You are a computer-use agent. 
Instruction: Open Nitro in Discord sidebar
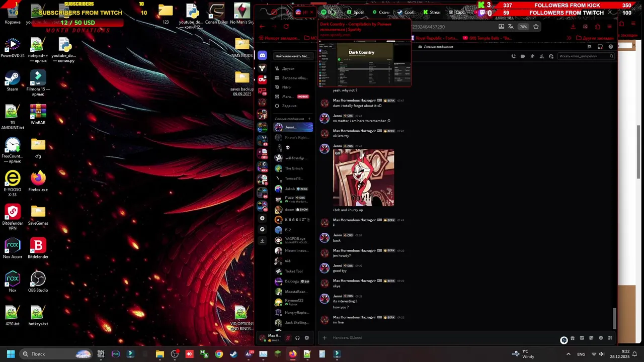(x=293, y=87)
